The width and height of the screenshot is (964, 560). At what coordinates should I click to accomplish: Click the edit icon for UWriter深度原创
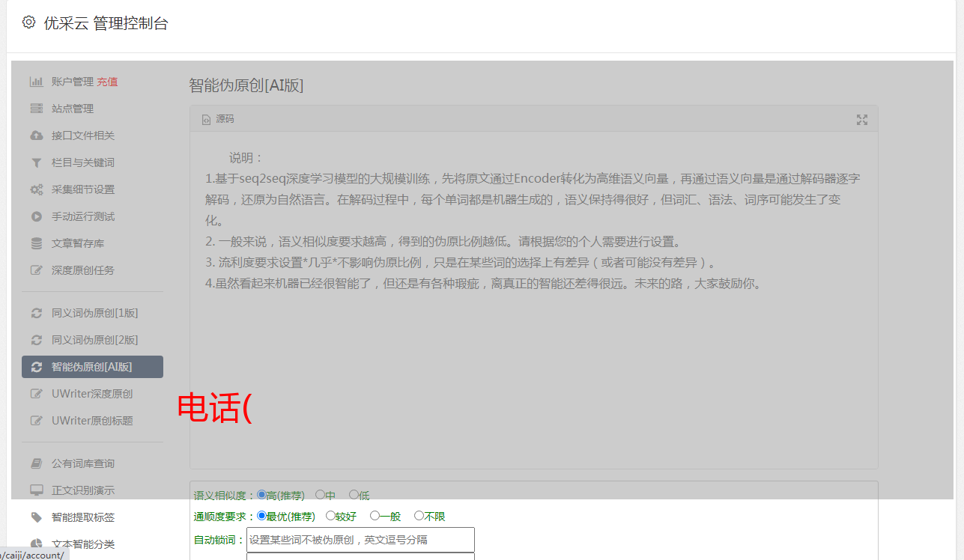(x=36, y=394)
